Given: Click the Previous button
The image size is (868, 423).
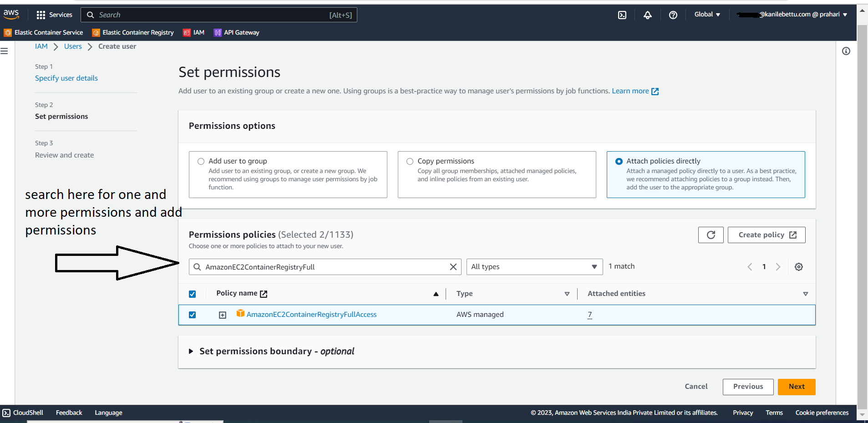Looking at the screenshot, I should coord(748,387).
